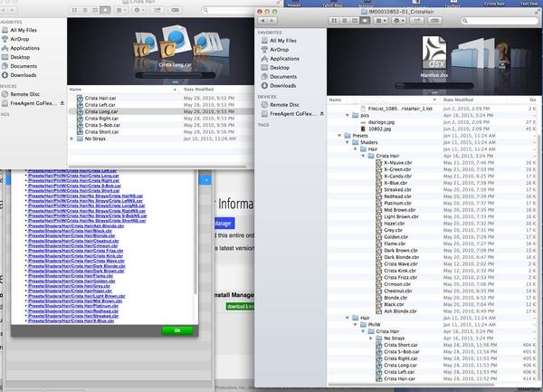543x392 pixels.
Task: Expand No Strays folder in IM00010802-01_CristaHair window
Action: [371, 338]
